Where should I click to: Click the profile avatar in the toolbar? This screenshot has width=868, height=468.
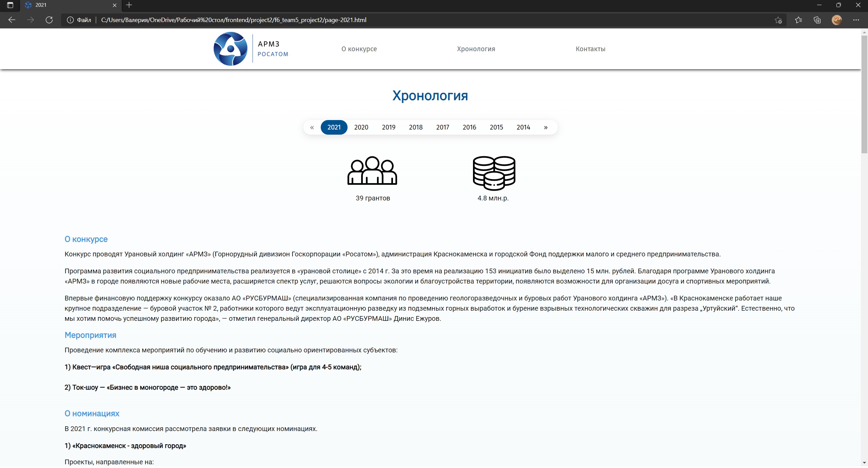coord(837,20)
